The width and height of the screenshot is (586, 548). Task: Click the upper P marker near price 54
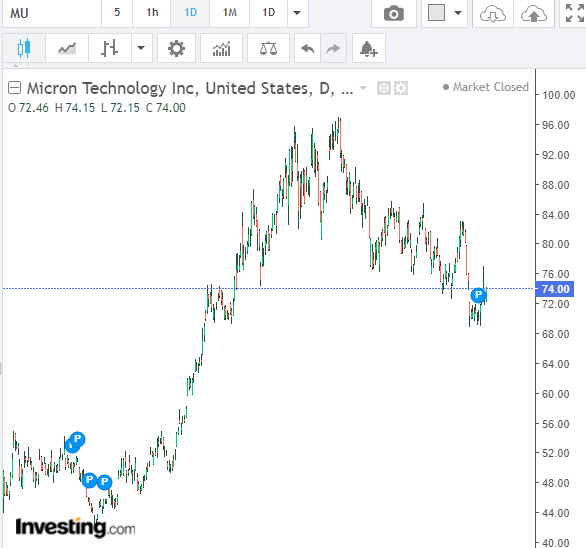(x=77, y=439)
